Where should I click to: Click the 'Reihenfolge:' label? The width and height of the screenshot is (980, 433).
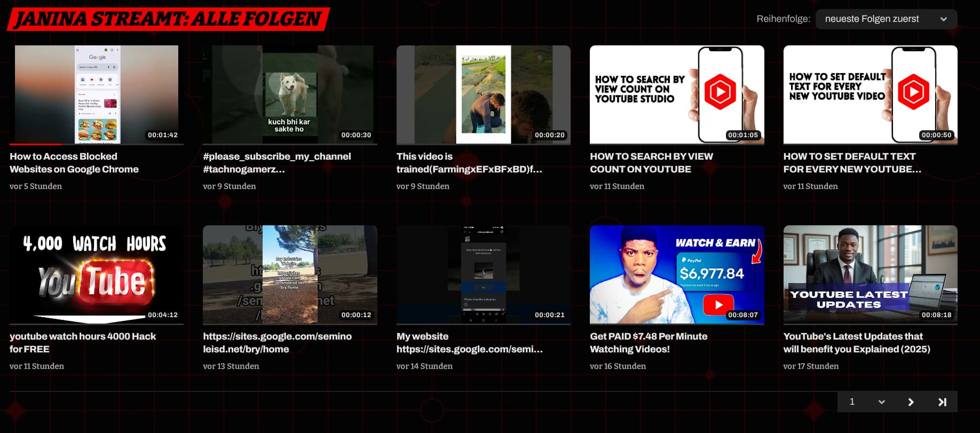pyautogui.click(x=783, y=19)
